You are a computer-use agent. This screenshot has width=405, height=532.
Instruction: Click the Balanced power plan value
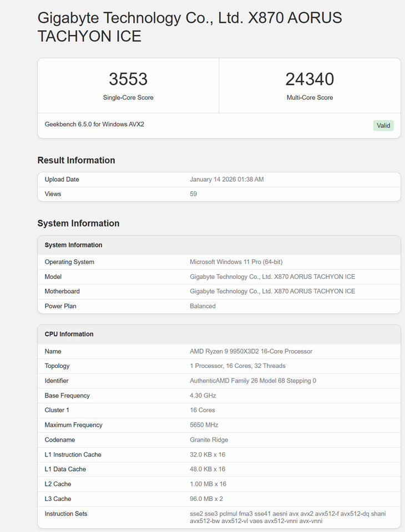(x=202, y=306)
